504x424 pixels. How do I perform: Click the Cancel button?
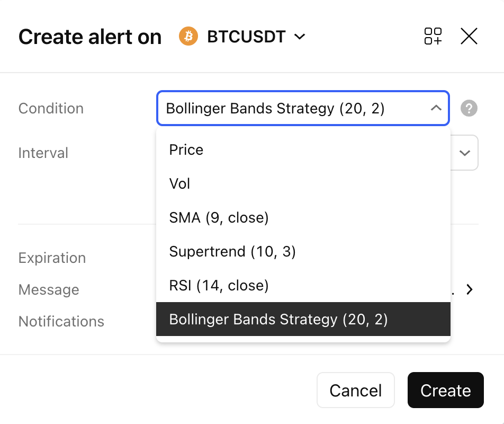pyautogui.click(x=356, y=390)
